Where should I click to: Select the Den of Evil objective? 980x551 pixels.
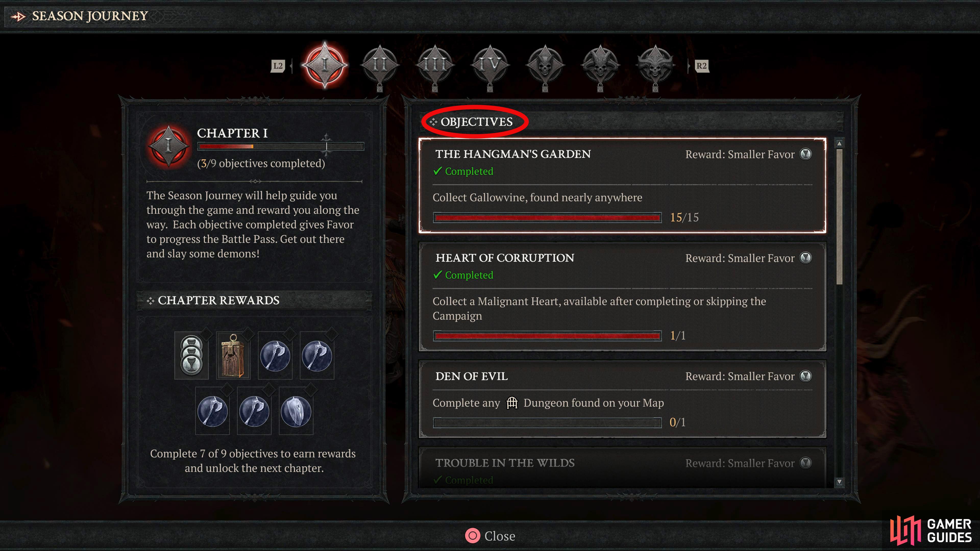click(622, 399)
